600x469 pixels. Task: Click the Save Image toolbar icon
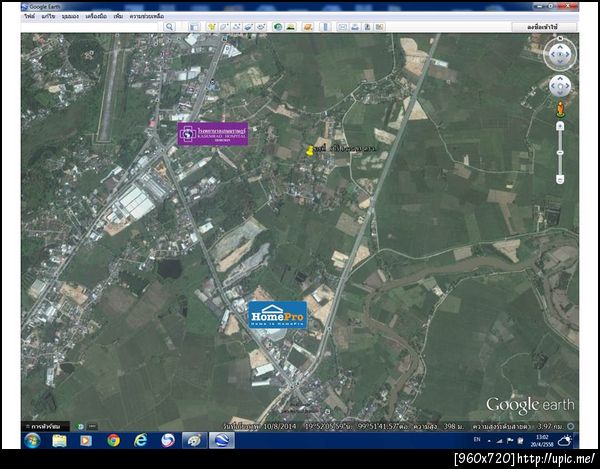367,27
